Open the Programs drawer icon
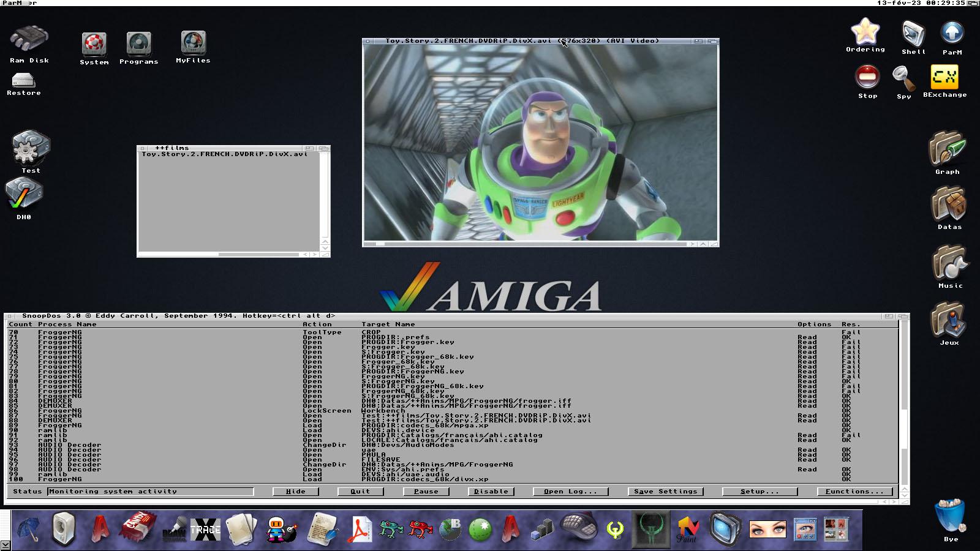The height and width of the screenshot is (551, 980). (139, 44)
